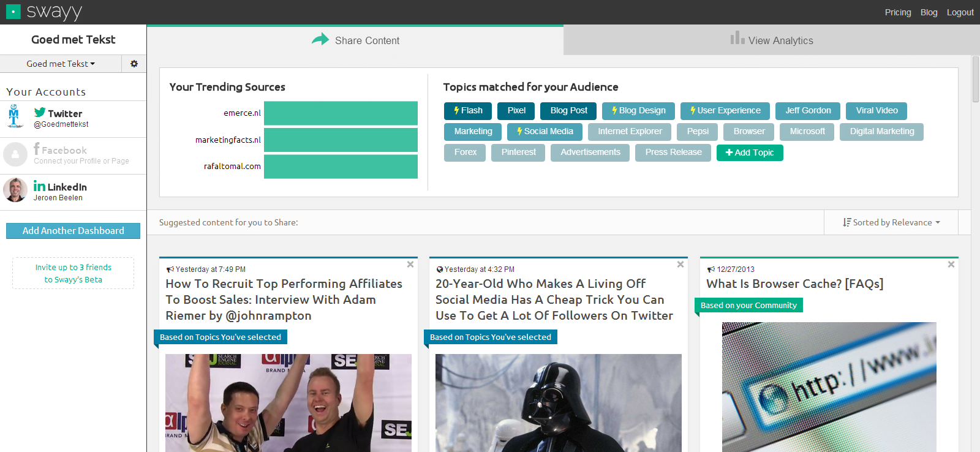
Task: Open dashboard settings gear icon
Action: pos(134,64)
